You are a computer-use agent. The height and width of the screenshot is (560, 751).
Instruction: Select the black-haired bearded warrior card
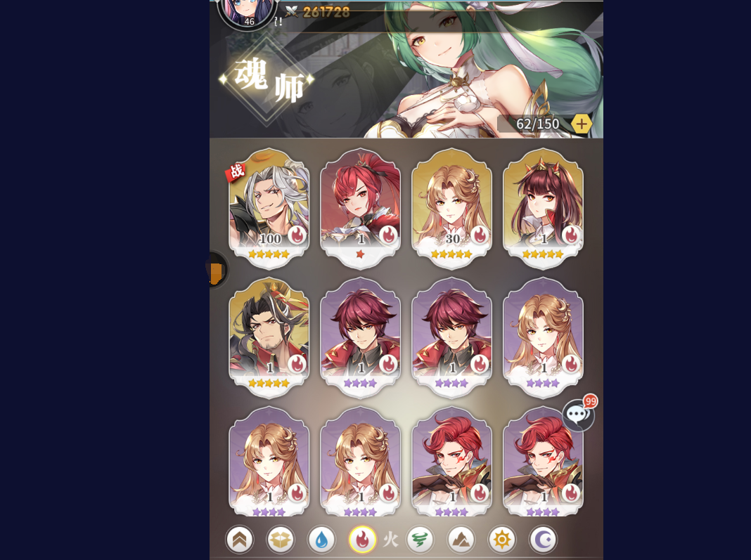[269, 337]
